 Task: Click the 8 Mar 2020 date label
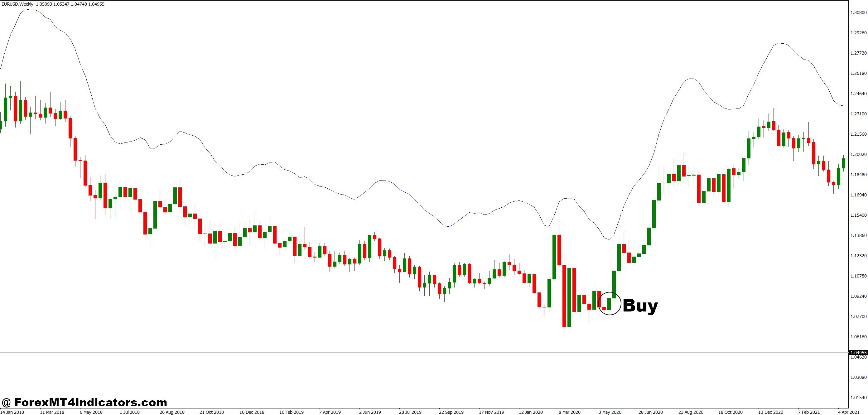569,412
